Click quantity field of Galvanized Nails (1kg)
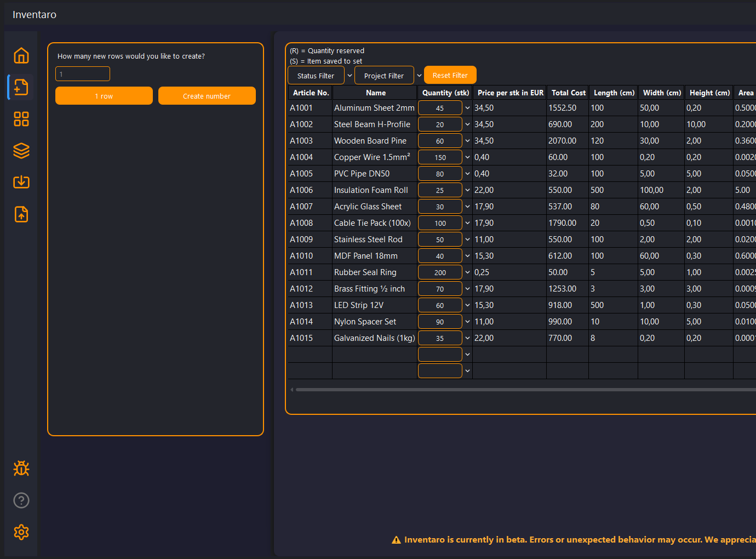The width and height of the screenshot is (756, 559). click(x=440, y=338)
